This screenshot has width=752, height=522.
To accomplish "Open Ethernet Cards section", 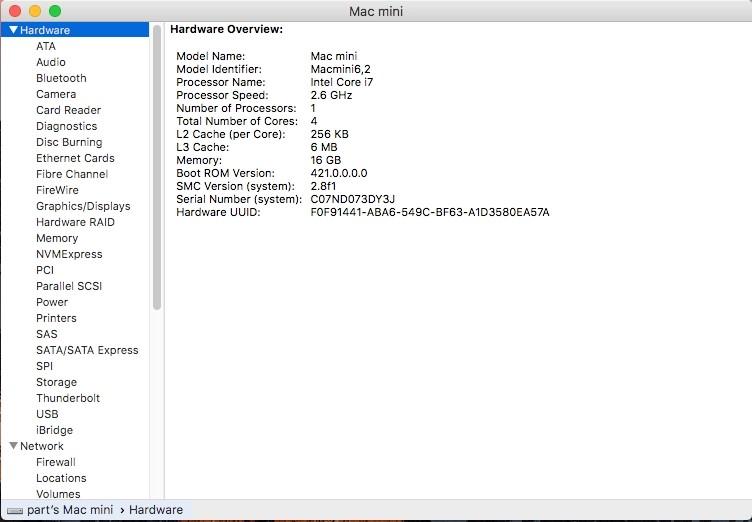I will 75,158.
